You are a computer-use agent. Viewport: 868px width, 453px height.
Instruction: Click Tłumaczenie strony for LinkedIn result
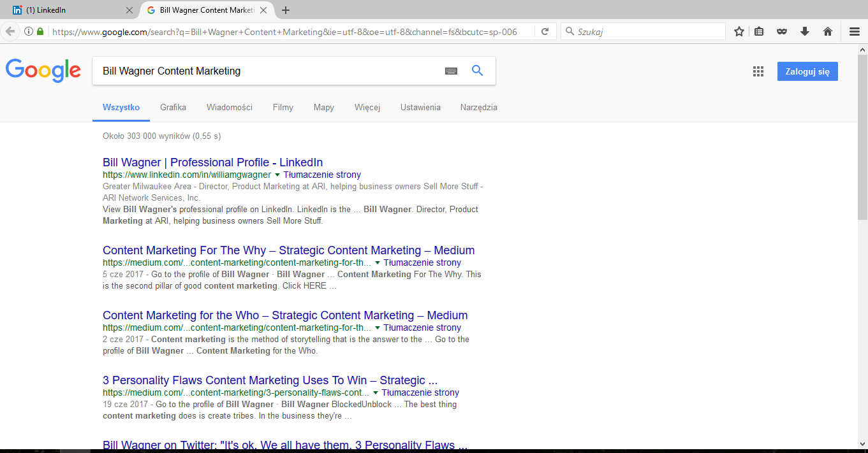[x=322, y=175]
